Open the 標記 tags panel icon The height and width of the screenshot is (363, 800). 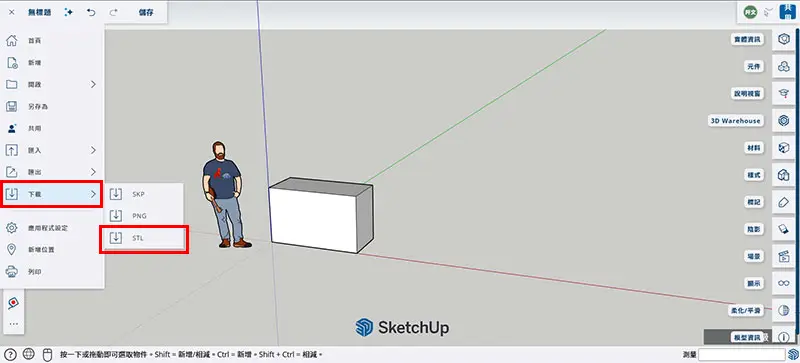pyautogui.click(x=784, y=202)
